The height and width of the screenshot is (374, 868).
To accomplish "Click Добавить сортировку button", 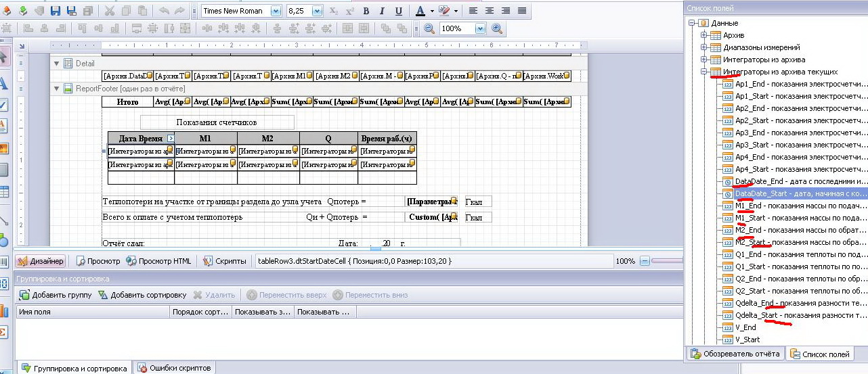I will pyautogui.click(x=142, y=295).
